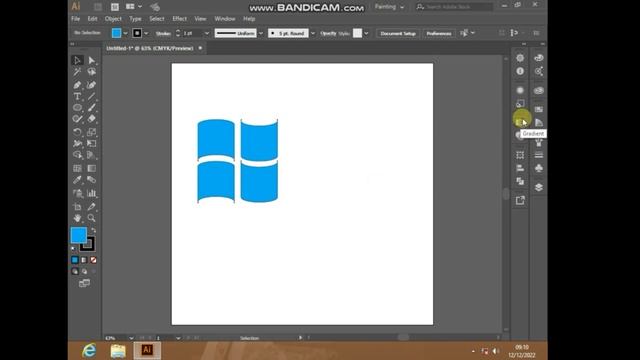640x360 pixels.
Task: Click control bar blue fill swatch
Action: 117,33
